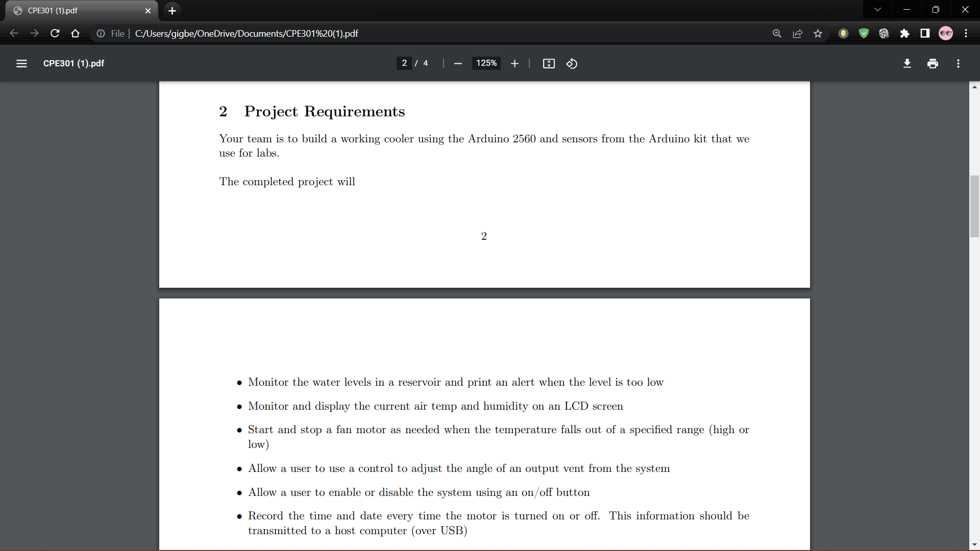This screenshot has width=980, height=551.
Task: Click the zoom in plus button
Action: coord(514,63)
